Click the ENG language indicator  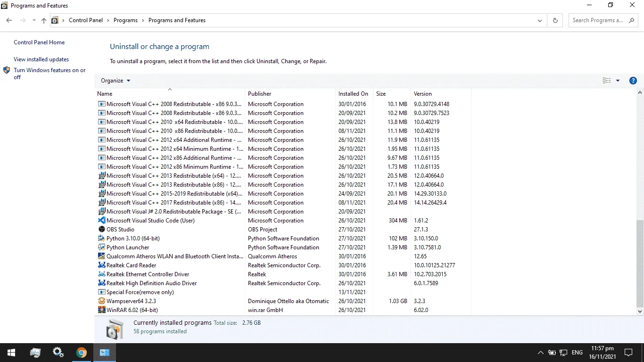point(577,353)
